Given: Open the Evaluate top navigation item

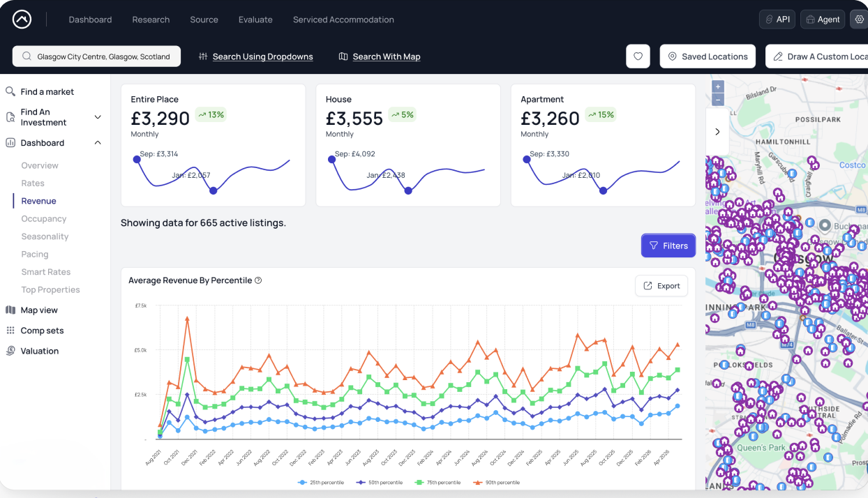Looking at the screenshot, I should click(255, 20).
